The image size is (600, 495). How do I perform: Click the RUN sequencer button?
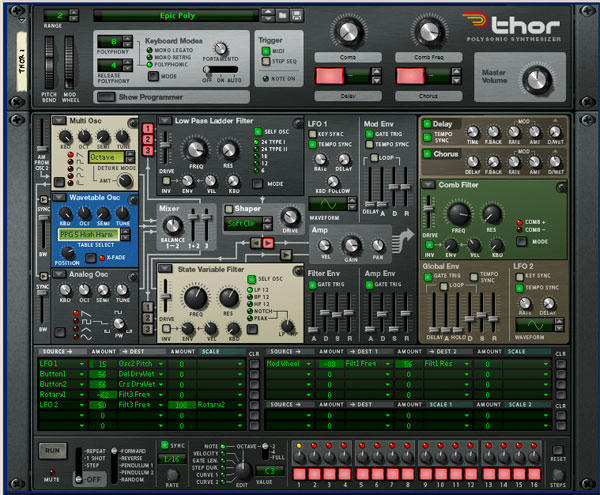(52, 451)
